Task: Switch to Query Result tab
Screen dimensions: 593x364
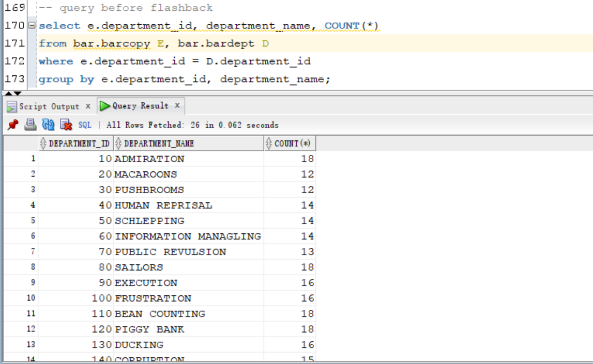Action: [x=140, y=106]
